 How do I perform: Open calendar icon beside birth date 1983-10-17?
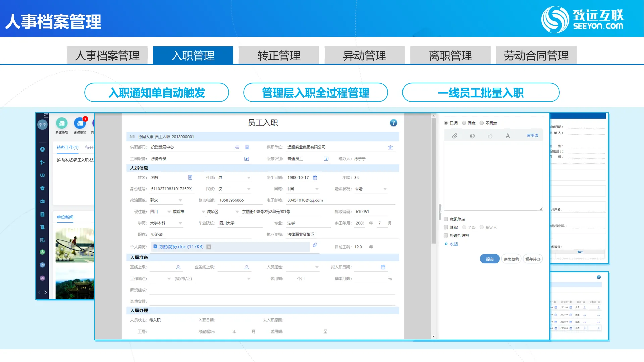315,178
